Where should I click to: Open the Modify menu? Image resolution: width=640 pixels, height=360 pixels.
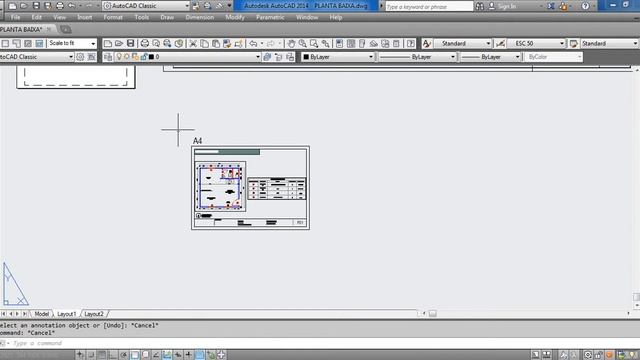point(235,18)
